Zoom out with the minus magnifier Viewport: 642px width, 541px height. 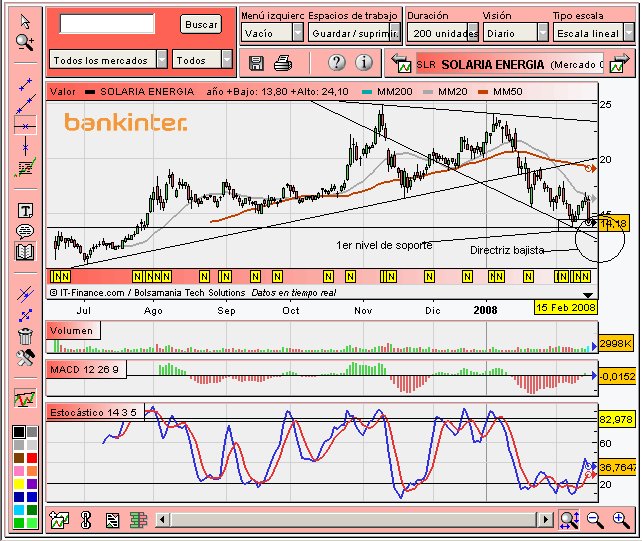pyautogui.click(x=595, y=520)
